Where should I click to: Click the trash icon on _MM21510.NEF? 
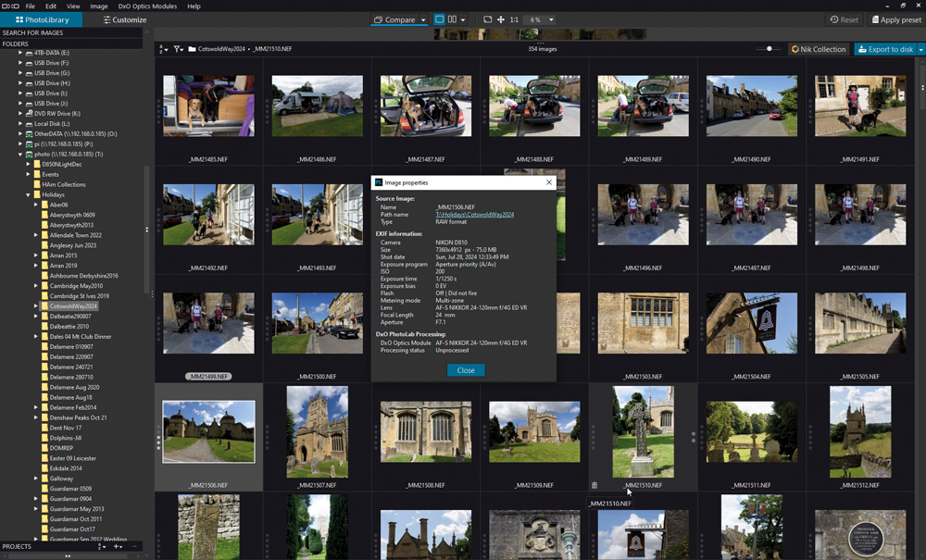point(594,485)
